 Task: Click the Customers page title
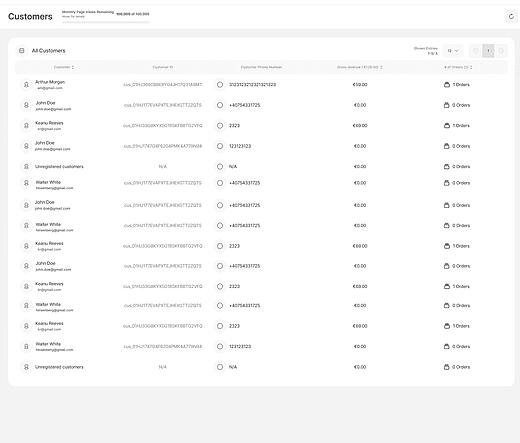click(x=30, y=16)
